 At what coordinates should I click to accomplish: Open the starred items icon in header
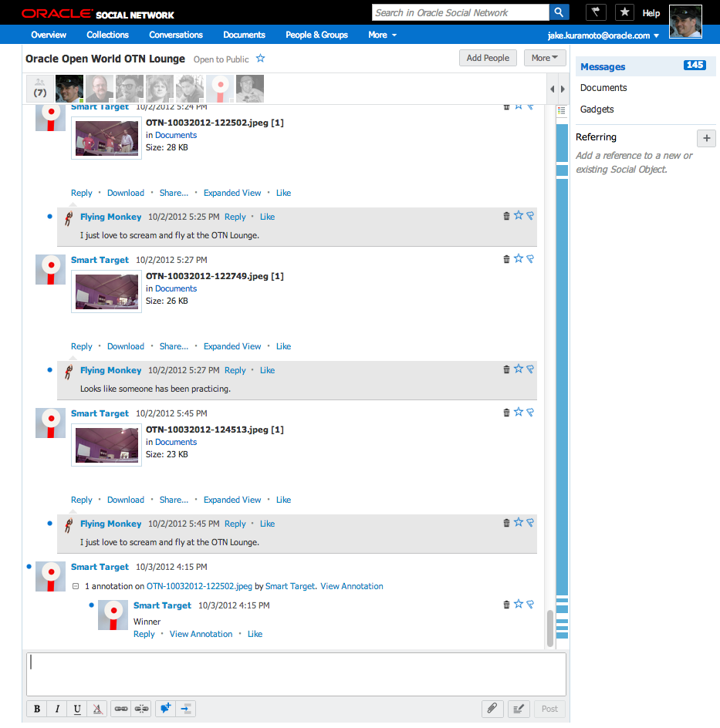click(x=624, y=12)
